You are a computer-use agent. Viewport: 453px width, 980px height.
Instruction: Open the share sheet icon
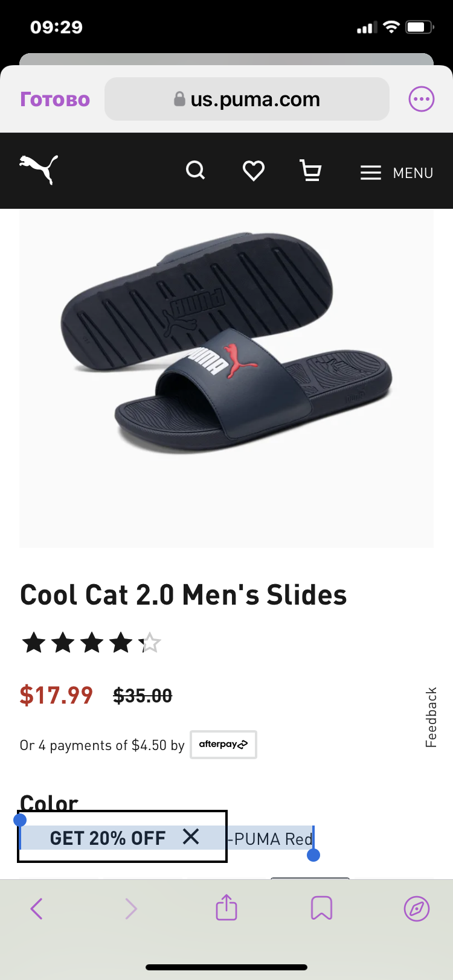[226, 907]
